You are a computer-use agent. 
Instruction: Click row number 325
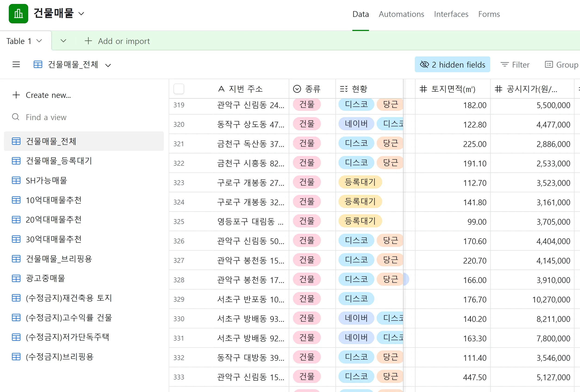tap(179, 222)
